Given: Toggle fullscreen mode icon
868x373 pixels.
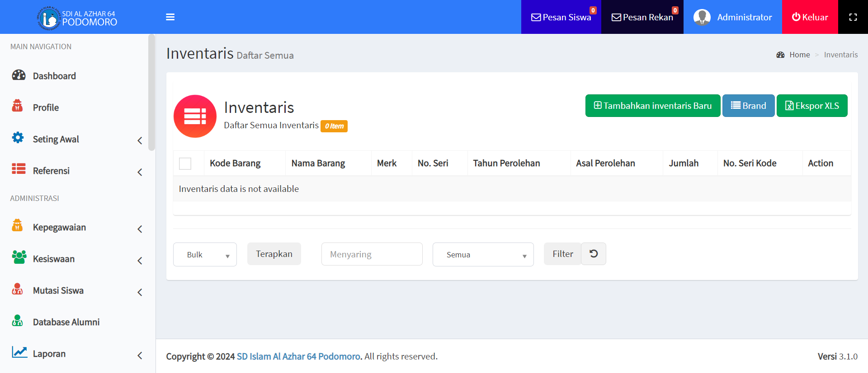Looking at the screenshot, I should point(853,17).
